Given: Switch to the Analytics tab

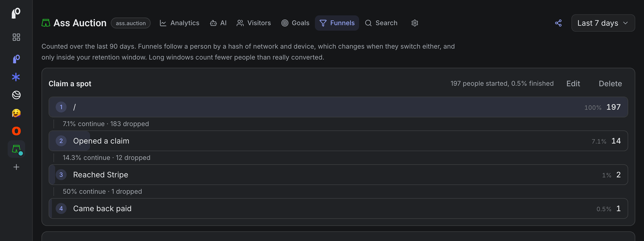Looking at the screenshot, I should coord(180,23).
